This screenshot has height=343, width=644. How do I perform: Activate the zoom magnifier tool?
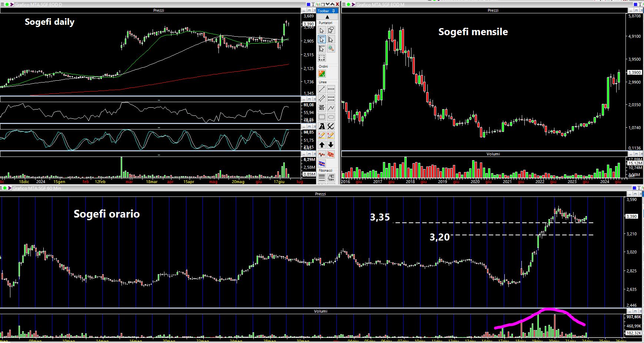[331, 48]
